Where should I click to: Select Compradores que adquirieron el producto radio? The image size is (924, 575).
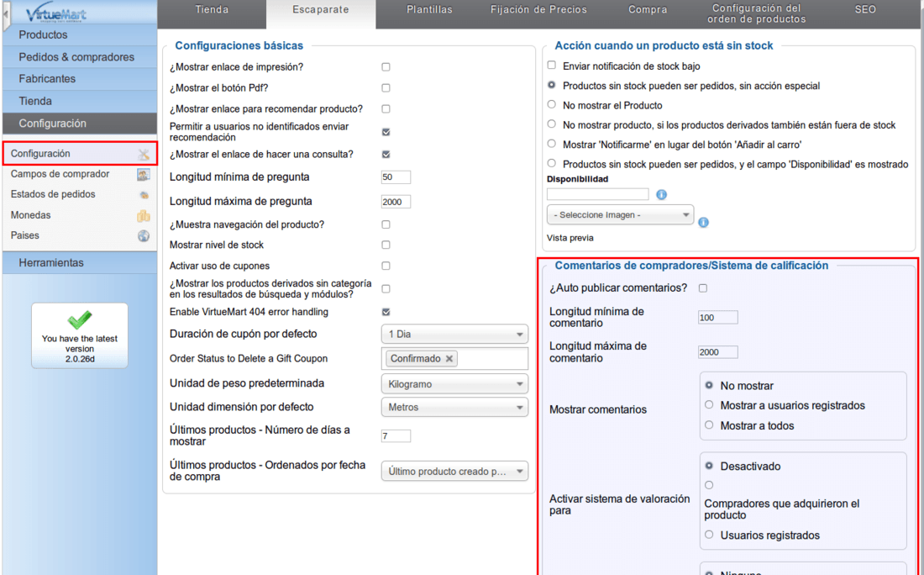pyautogui.click(x=709, y=485)
